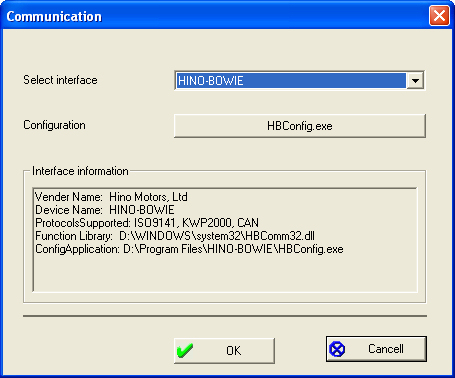This screenshot has width=455, height=378.
Task: Confirm with the OK button
Action: (x=224, y=351)
